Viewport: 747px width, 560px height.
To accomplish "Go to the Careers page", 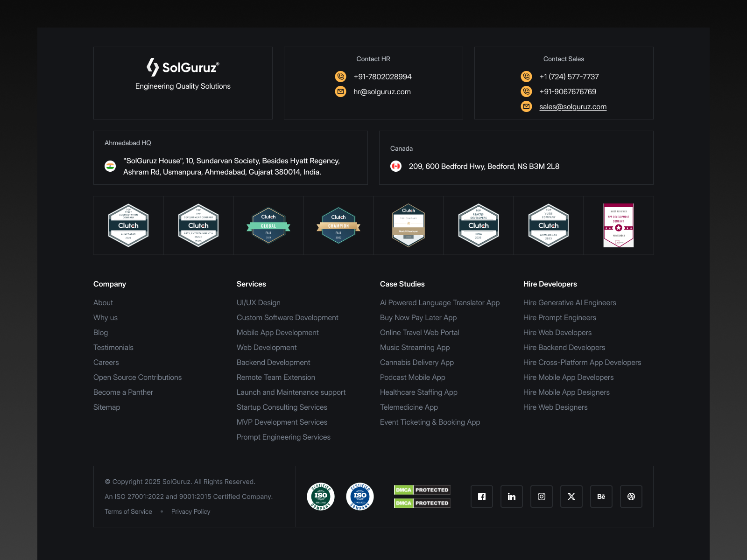I will click(106, 363).
